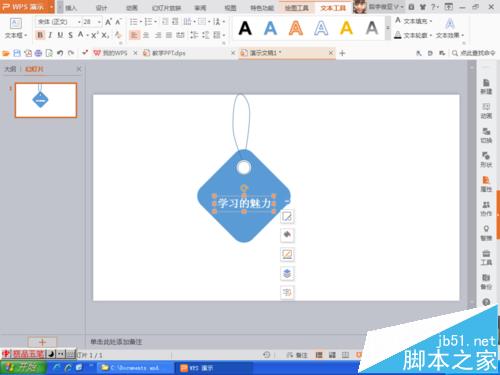Close the slide thumbnail pane
500x375 pixels.
click(79, 69)
